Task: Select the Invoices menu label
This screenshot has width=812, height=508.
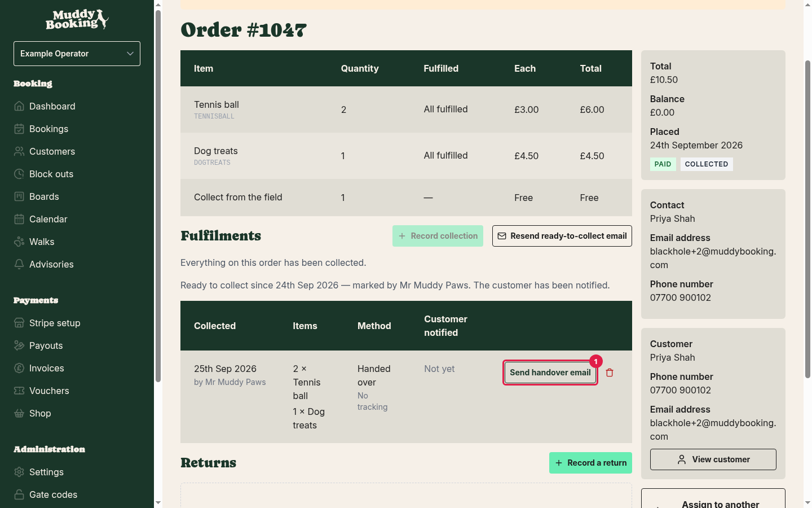Action: (x=46, y=368)
